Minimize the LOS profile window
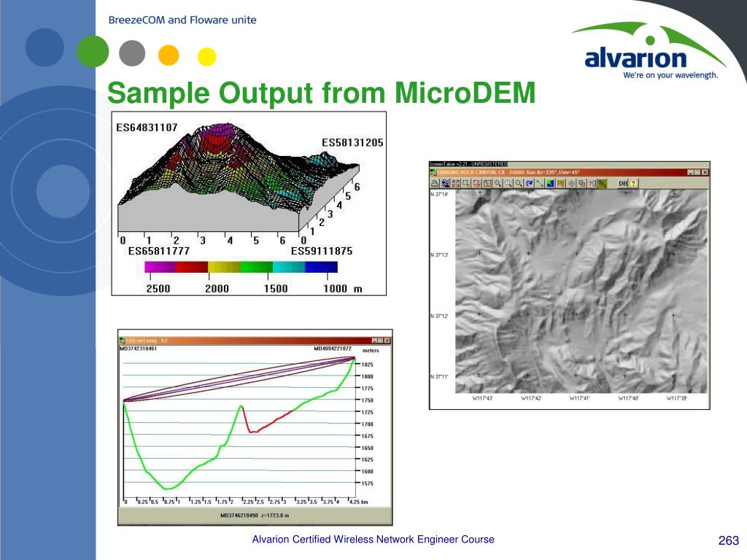Screen dimensions: 747x560 (374, 341)
